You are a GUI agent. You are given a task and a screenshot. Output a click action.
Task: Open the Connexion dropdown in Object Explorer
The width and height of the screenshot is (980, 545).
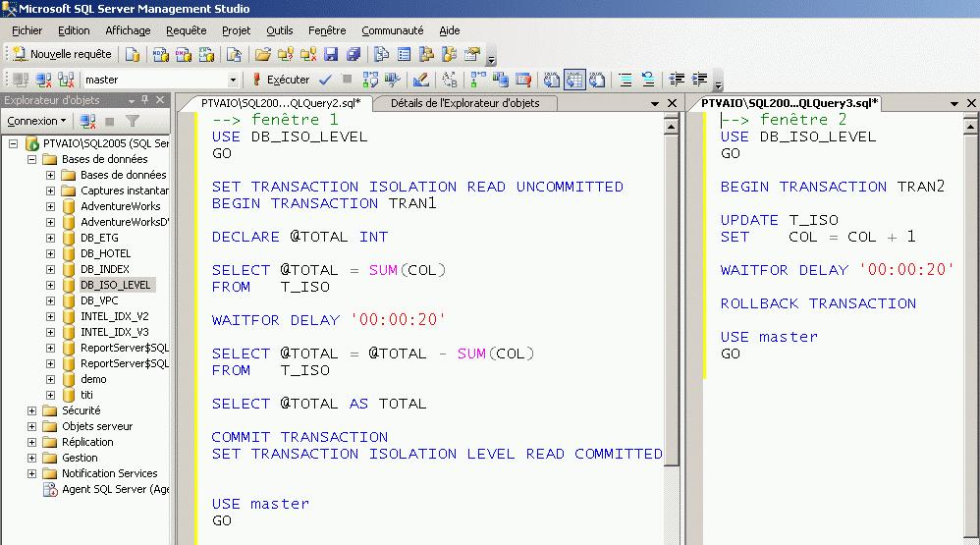[36, 121]
